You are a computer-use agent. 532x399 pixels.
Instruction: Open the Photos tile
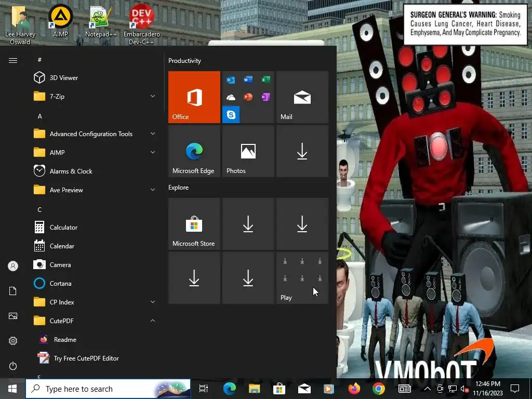point(248,151)
